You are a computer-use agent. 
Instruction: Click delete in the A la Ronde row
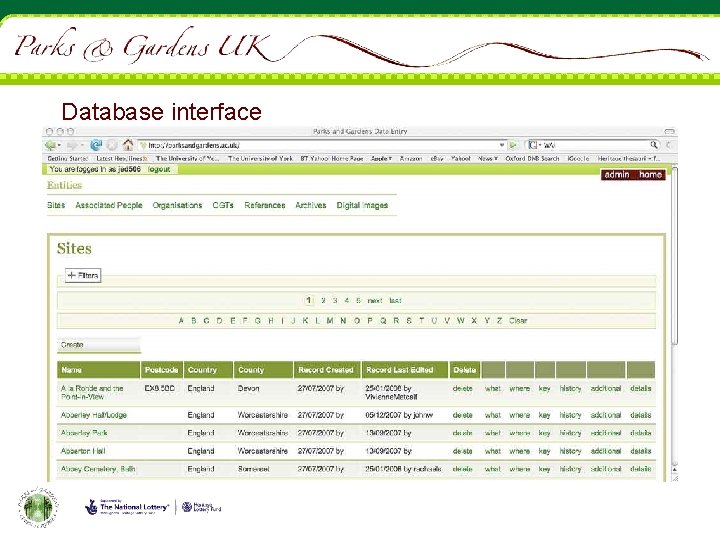(x=462, y=388)
